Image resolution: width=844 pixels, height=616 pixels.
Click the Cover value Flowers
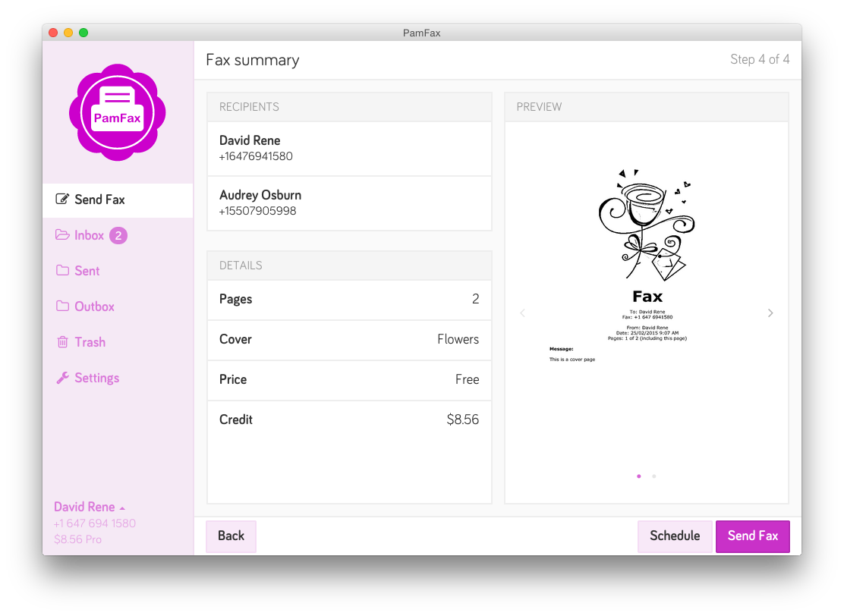pos(458,339)
